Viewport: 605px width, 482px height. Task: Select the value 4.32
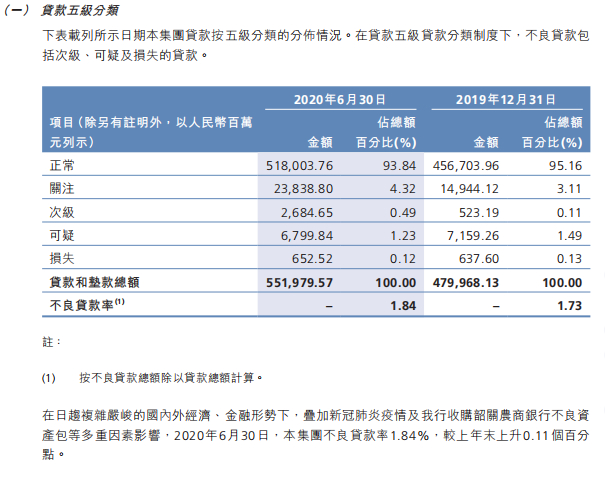[x=403, y=189]
